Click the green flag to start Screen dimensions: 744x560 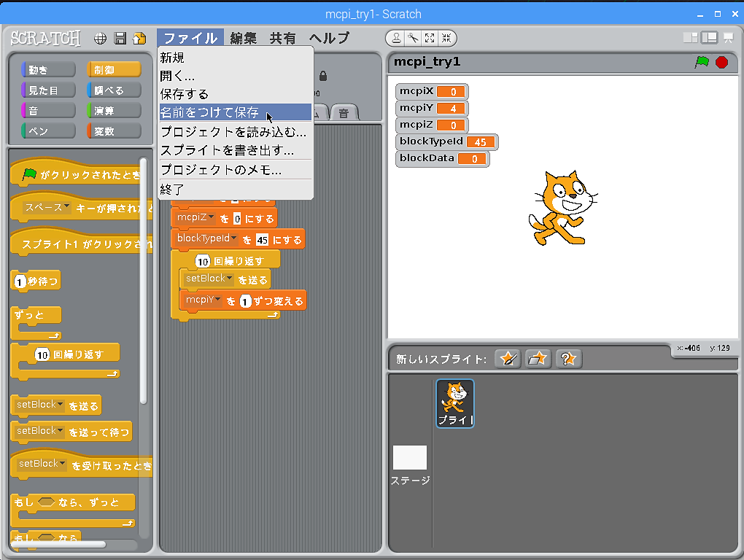[x=701, y=62]
